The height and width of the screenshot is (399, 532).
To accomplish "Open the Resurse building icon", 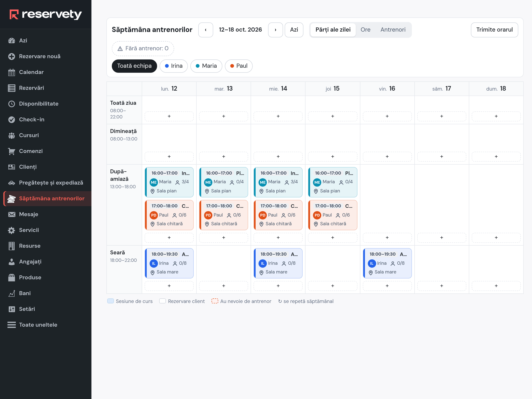I will pos(12,246).
